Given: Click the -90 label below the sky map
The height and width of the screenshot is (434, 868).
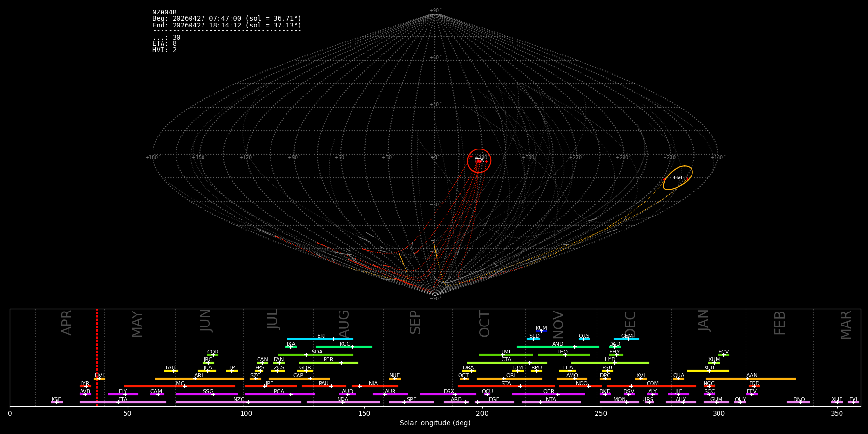Looking at the screenshot, I should point(434,299).
